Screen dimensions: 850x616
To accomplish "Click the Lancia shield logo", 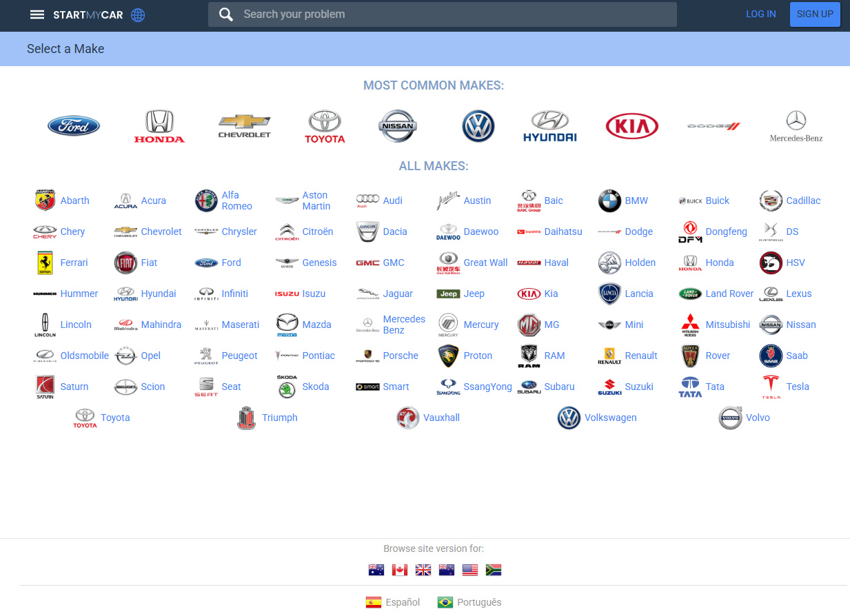I will [x=609, y=294].
